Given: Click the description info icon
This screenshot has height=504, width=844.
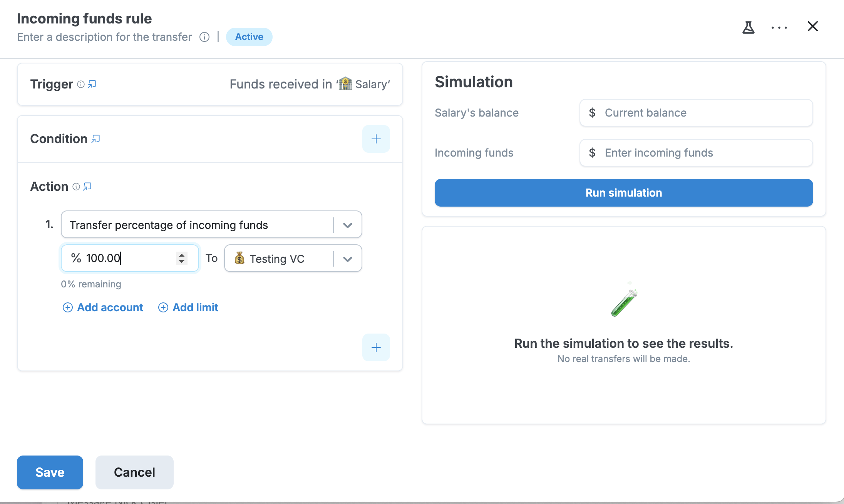Looking at the screenshot, I should [204, 37].
